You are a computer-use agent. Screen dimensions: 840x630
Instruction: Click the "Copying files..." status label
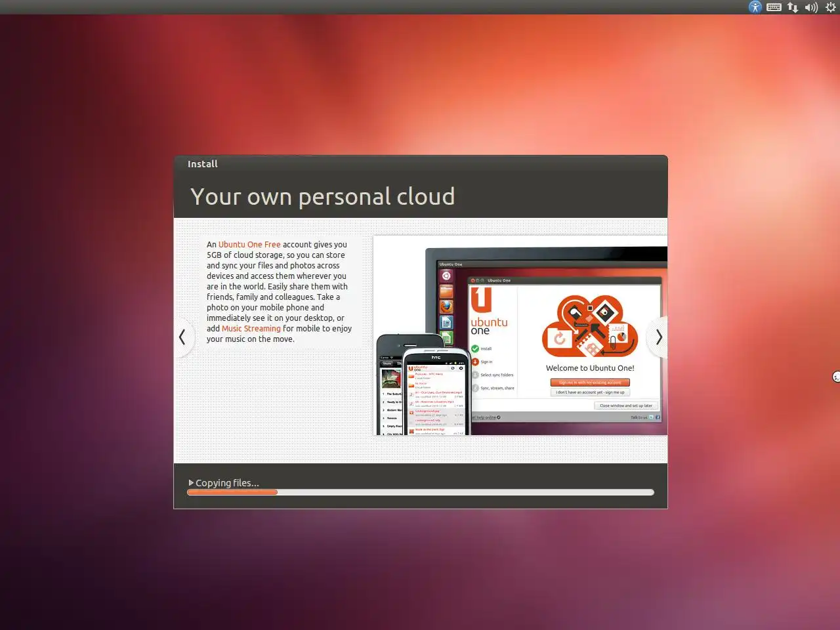(227, 483)
